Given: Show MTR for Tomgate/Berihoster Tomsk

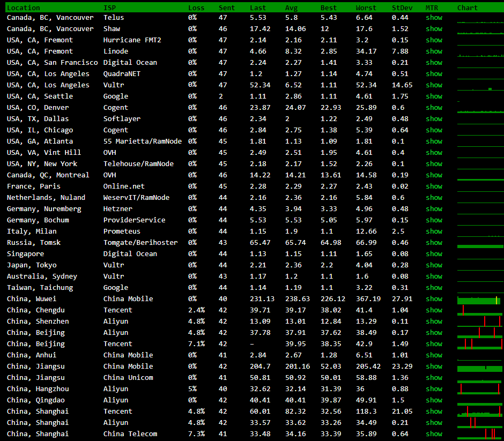Looking at the screenshot, I should coord(434,243).
